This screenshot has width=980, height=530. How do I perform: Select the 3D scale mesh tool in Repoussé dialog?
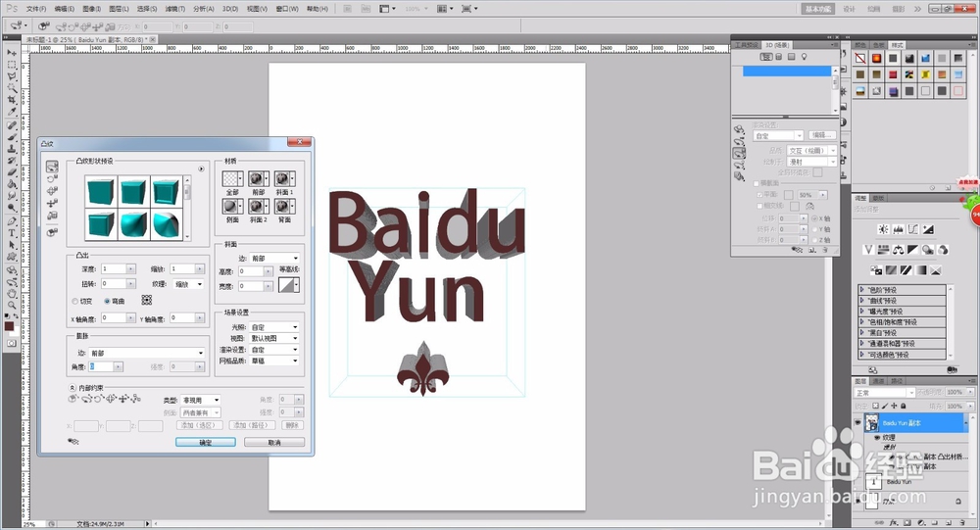click(53, 216)
